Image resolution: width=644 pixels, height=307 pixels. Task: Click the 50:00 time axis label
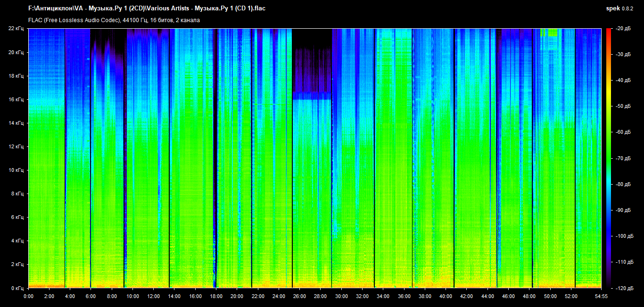pyautogui.click(x=550, y=296)
